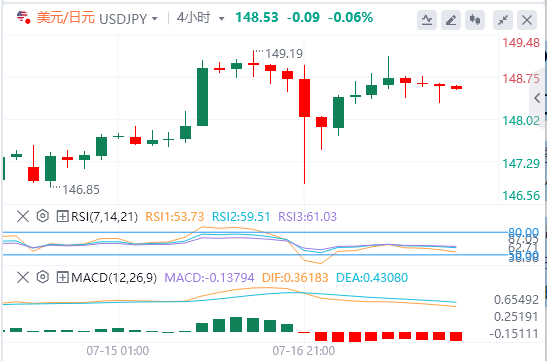Click the USDJPY ticker label

pos(123,18)
